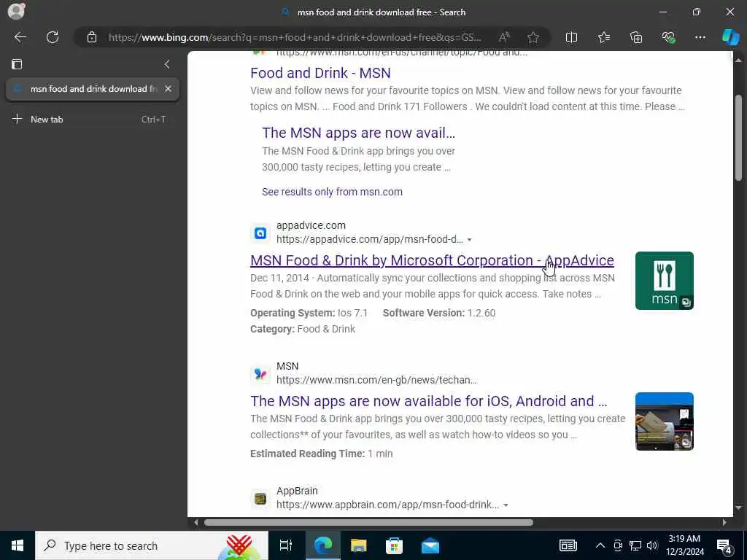Close the msn food and drink tab
The width and height of the screenshot is (747, 560).
[x=168, y=88]
